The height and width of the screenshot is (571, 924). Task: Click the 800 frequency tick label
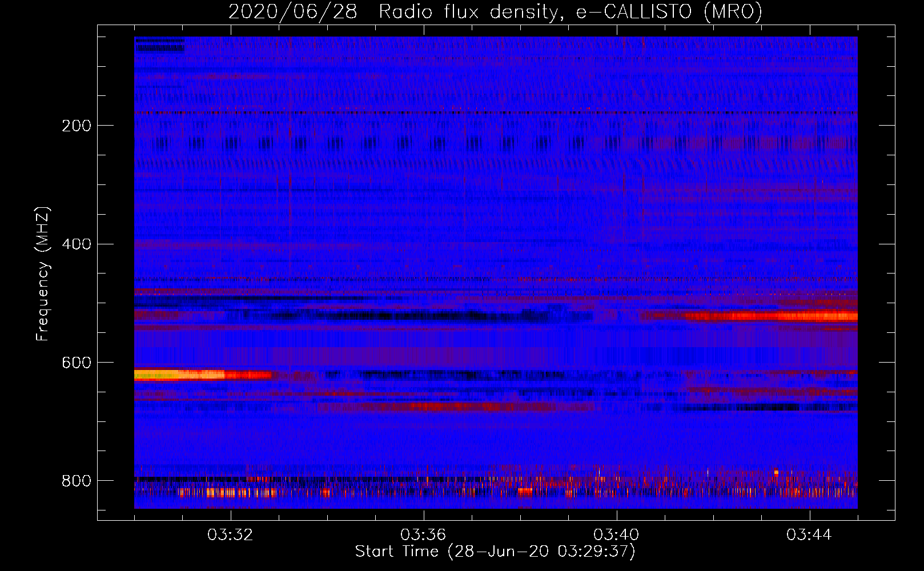point(77,481)
